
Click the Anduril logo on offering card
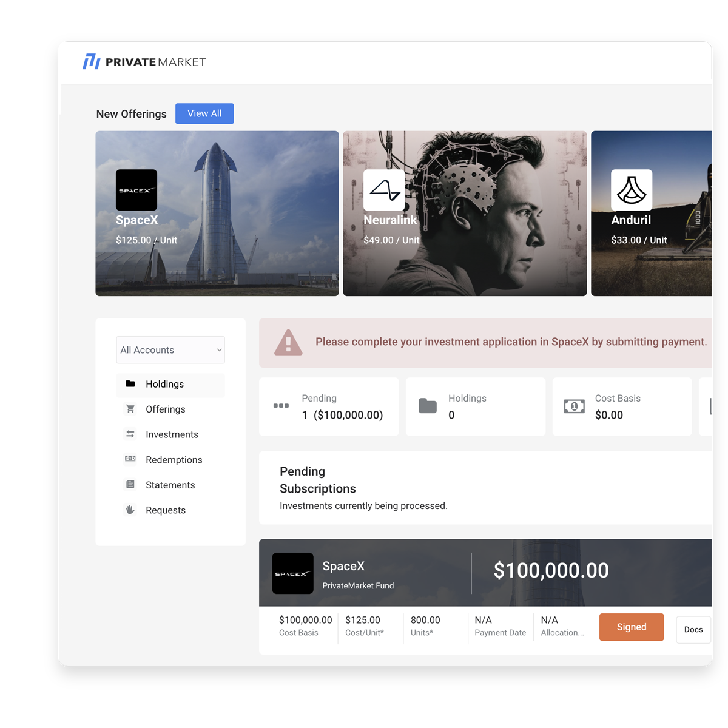point(632,190)
